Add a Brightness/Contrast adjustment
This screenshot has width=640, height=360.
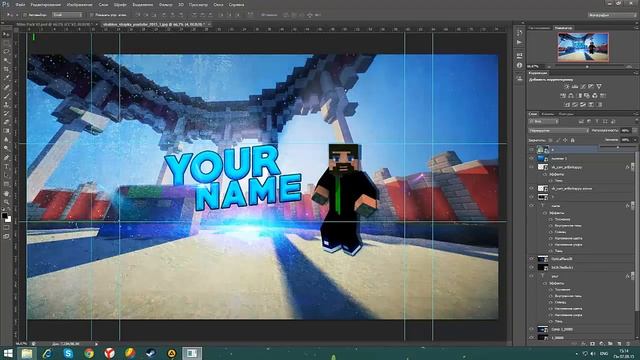click(x=567, y=87)
